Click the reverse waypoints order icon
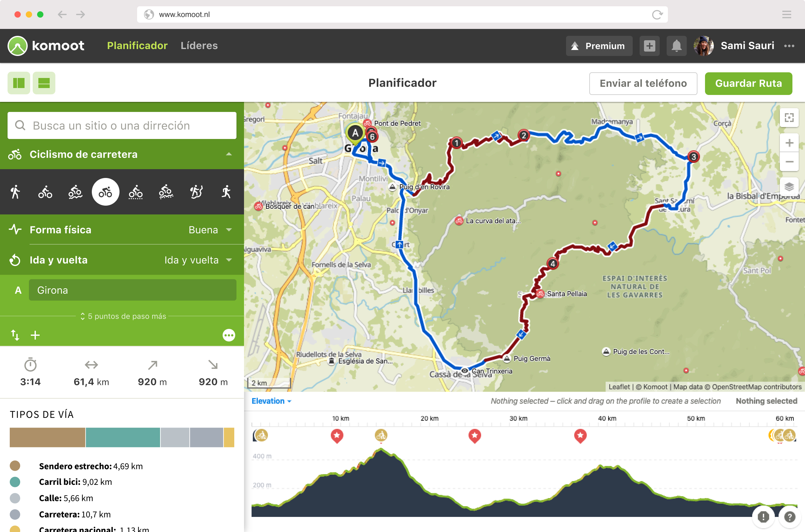805x532 pixels. (15, 335)
